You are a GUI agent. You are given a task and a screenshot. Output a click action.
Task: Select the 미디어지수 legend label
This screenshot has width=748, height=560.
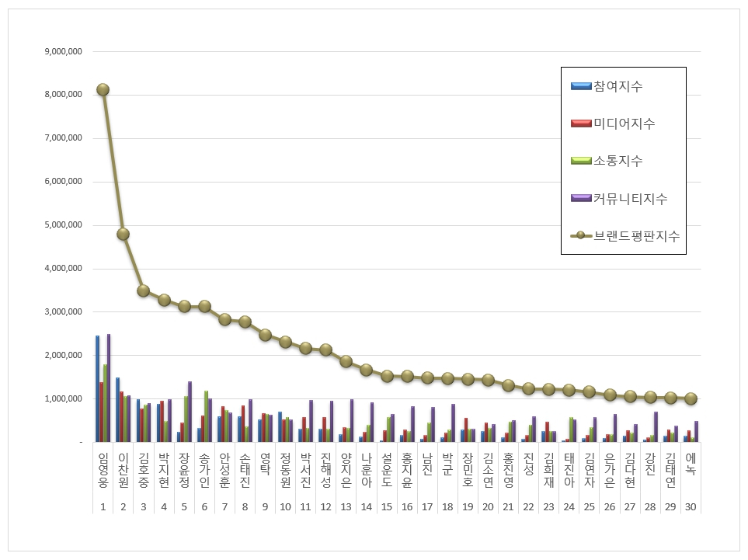click(624, 123)
